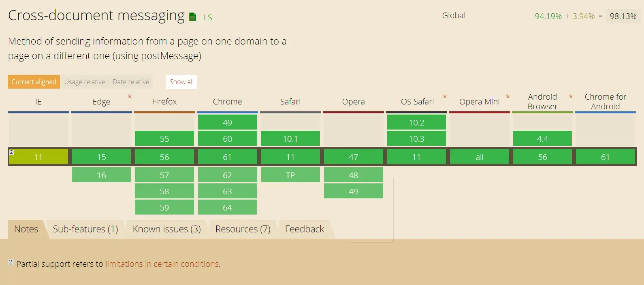
Task: Open the Feedback tab
Action: [305, 229]
